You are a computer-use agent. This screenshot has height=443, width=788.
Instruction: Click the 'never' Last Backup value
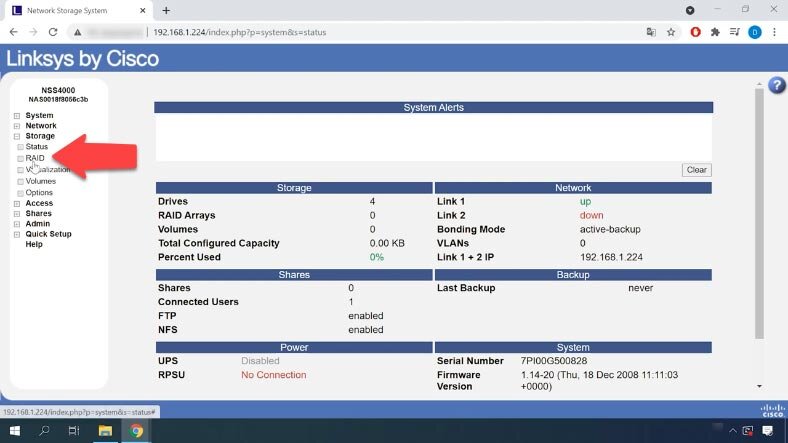tap(640, 288)
